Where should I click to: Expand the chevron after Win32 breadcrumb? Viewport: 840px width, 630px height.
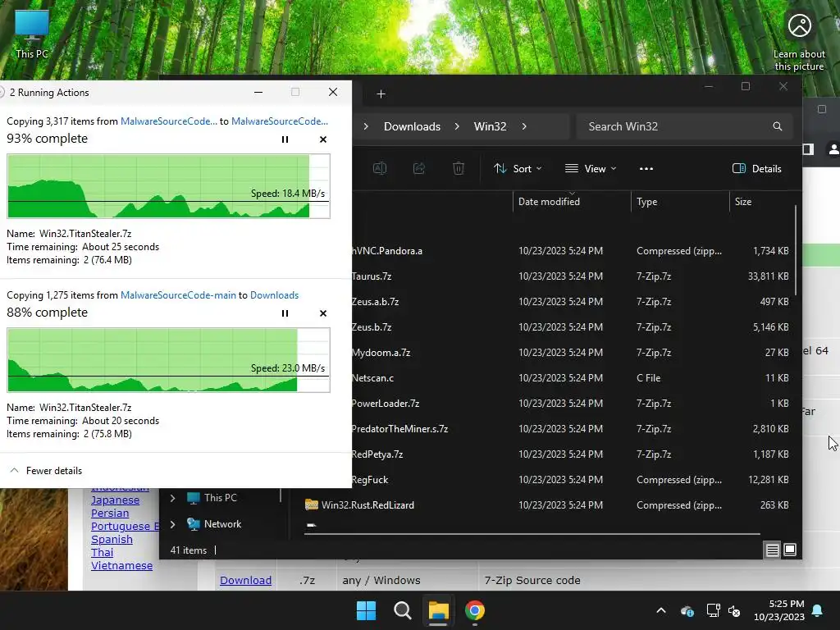(x=524, y=126)
